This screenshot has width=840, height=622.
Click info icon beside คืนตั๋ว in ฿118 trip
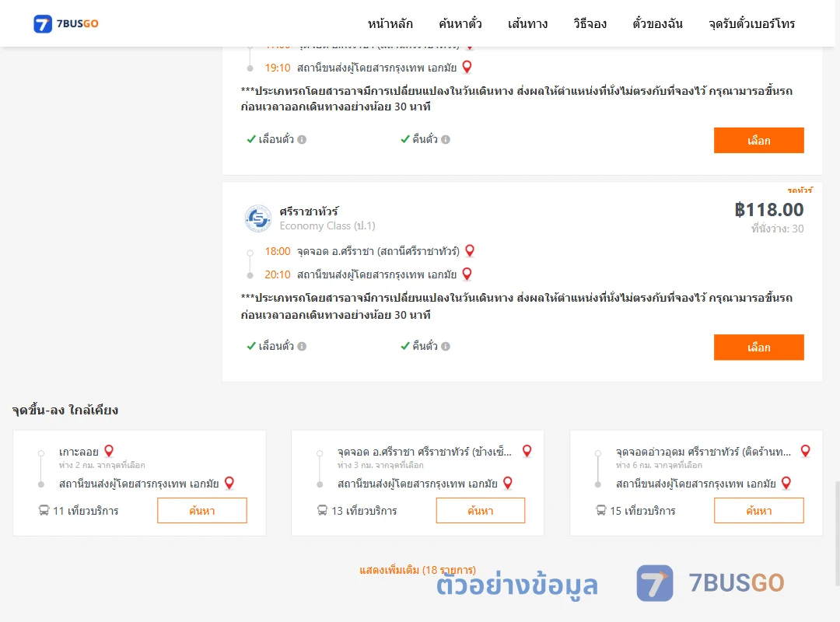pyautogui.click(x=446, y=346)
